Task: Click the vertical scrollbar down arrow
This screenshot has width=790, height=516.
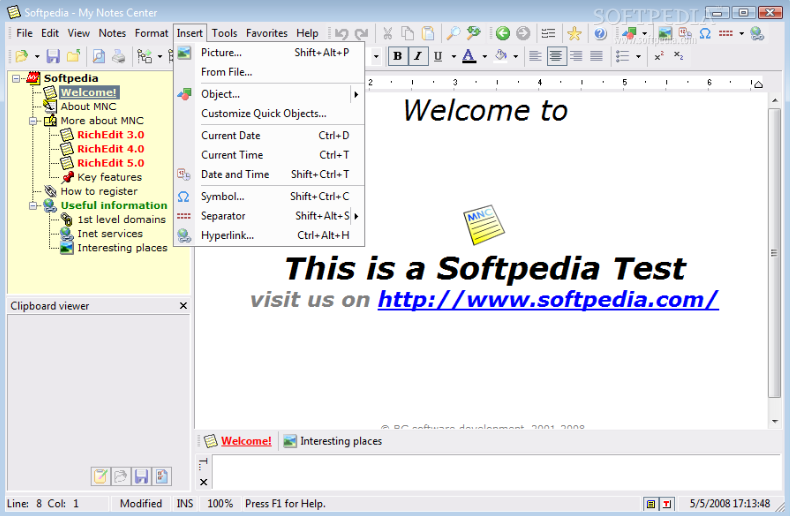Action: (x=775, y=422)
